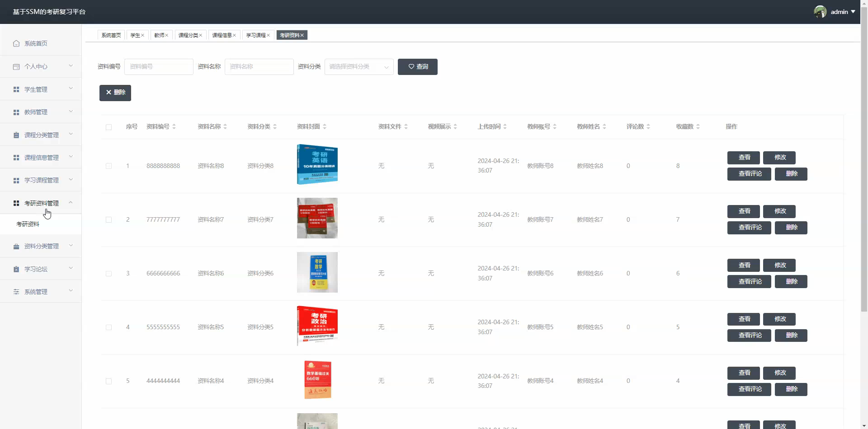This screenshot has width=868, height=429.
Task: Click the 查询 search button
Action: 418,67
